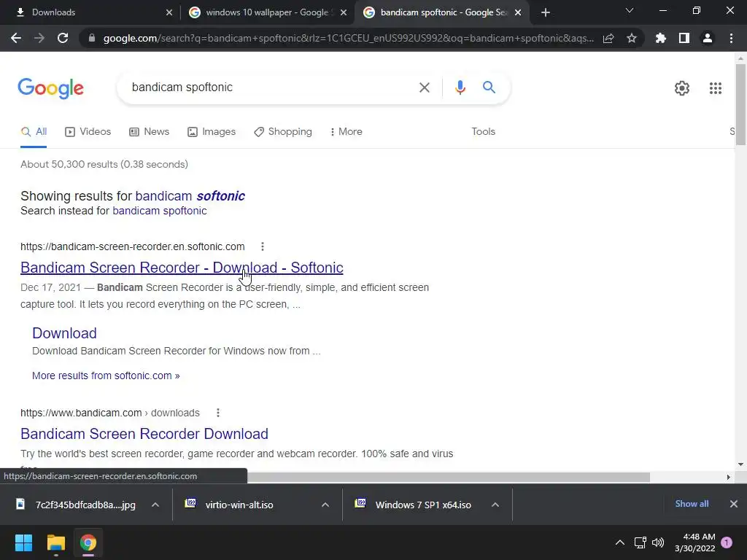747x560 pixels.
Task: Open volume control in tray
Action: [658, 542]
